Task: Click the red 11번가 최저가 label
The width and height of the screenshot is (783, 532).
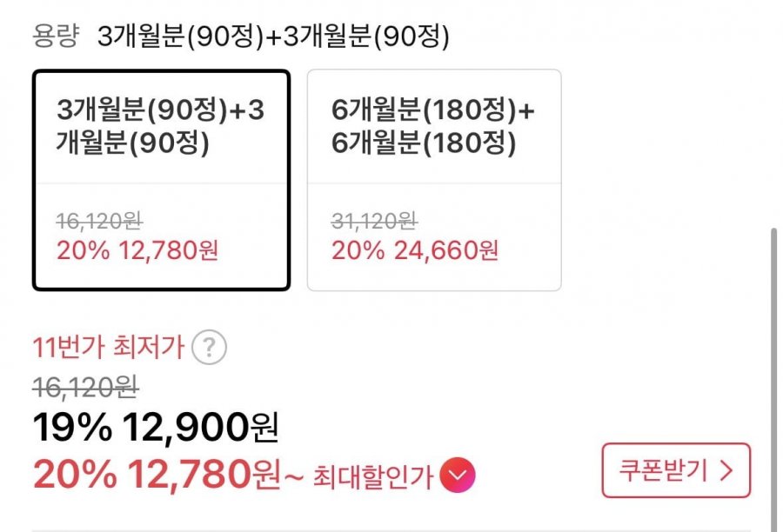Action: click(x=109, y=349)
